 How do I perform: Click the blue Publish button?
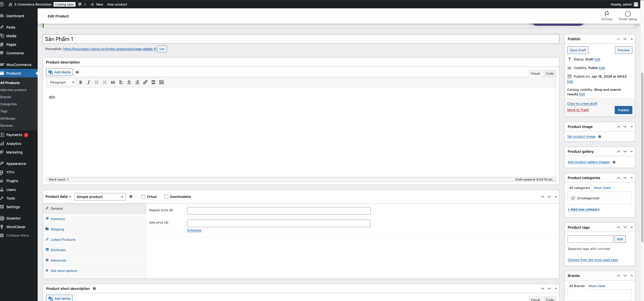point(623,110)
